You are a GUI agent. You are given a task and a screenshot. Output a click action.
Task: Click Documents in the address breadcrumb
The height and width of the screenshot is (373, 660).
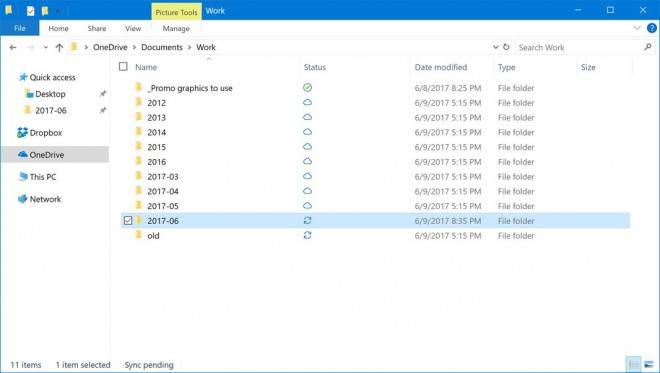[162, 47]
